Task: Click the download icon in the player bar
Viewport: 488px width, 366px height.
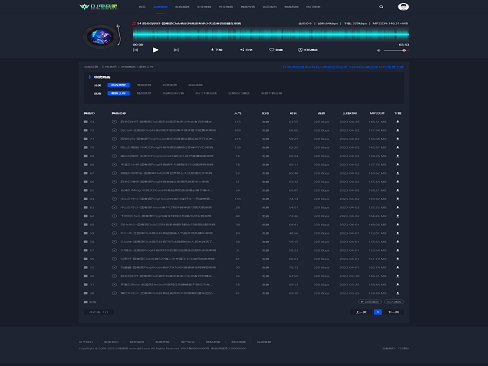Action: click(212, 50)
